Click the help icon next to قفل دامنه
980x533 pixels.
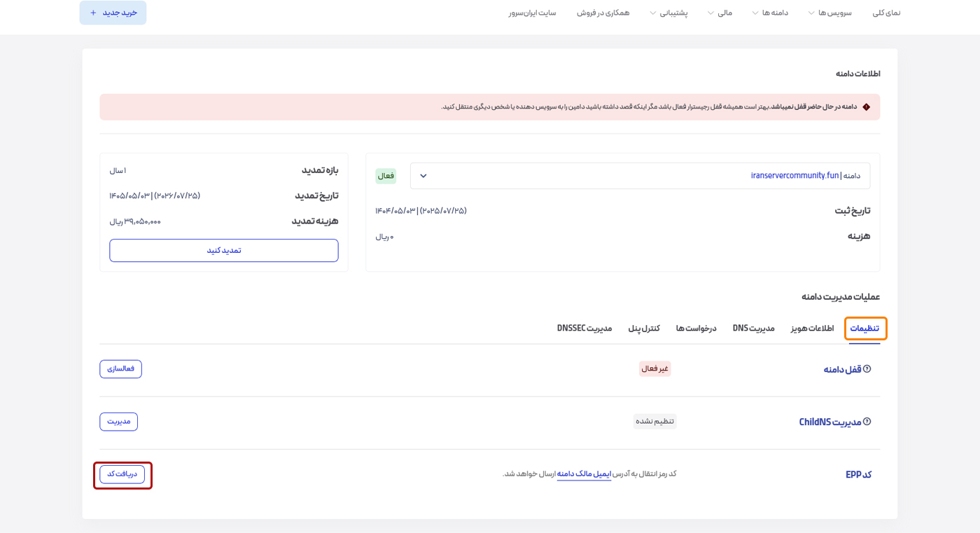(867, 369)
